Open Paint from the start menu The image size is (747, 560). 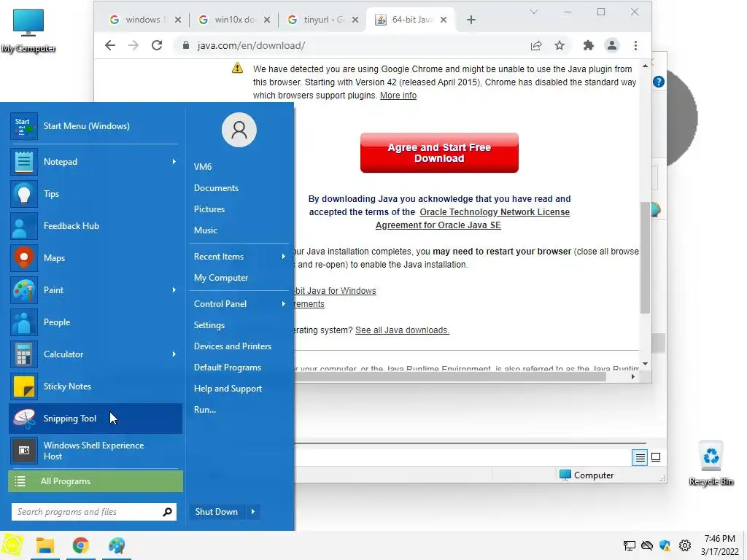(x=96, y=290)
